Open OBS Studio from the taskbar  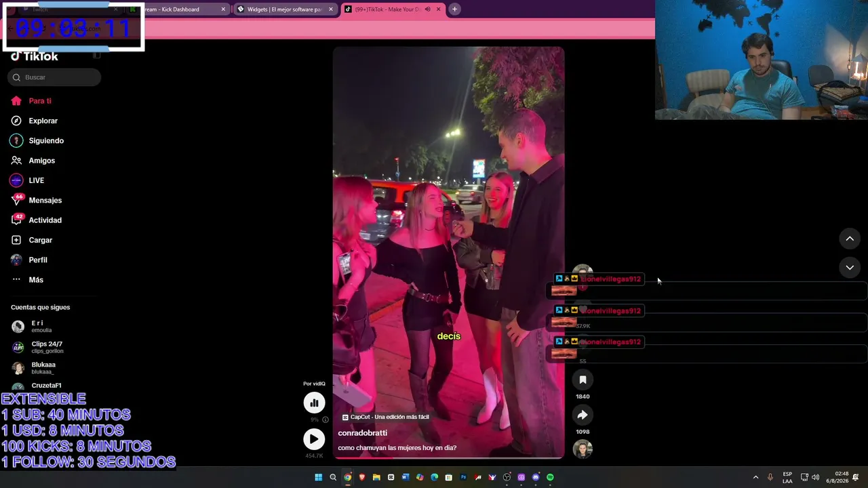pyautogui.click(x=507, y=477)
